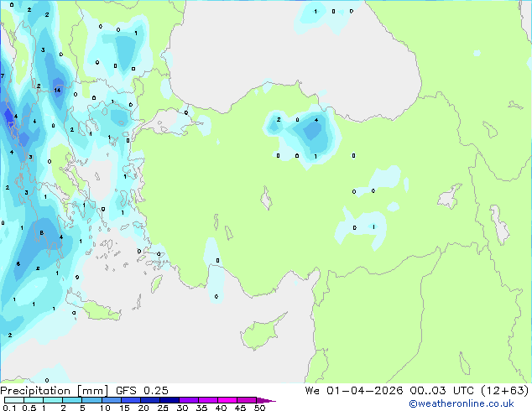Click the '(12+63)' forecast run text

[505, 391]
